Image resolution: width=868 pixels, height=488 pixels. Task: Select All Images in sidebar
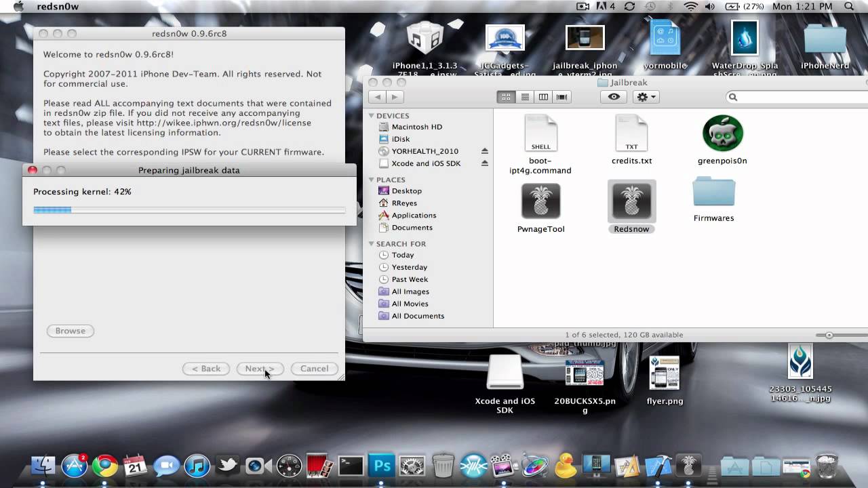pos(410,291)
